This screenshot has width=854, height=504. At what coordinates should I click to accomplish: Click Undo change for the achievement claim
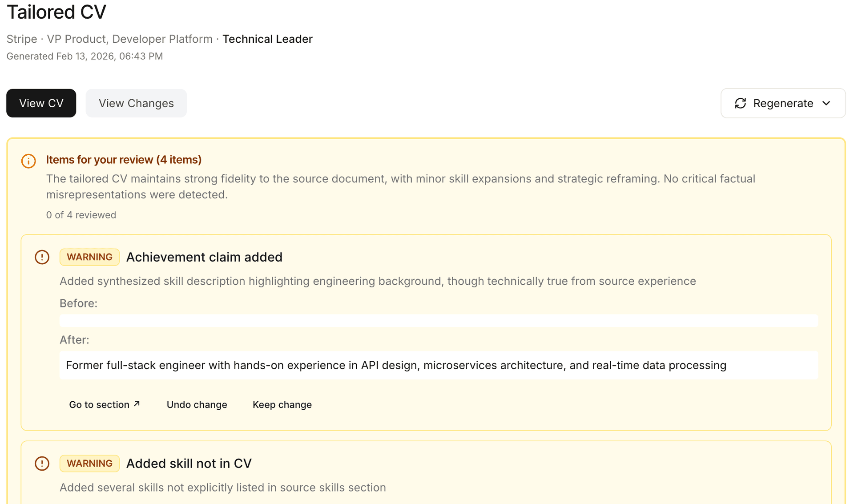[197, 404]
